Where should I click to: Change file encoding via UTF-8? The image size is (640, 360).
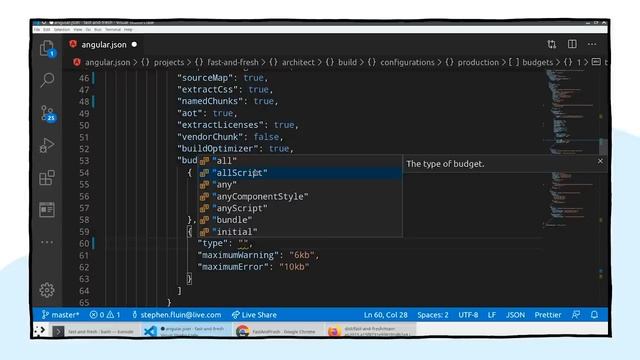point(468,315)
